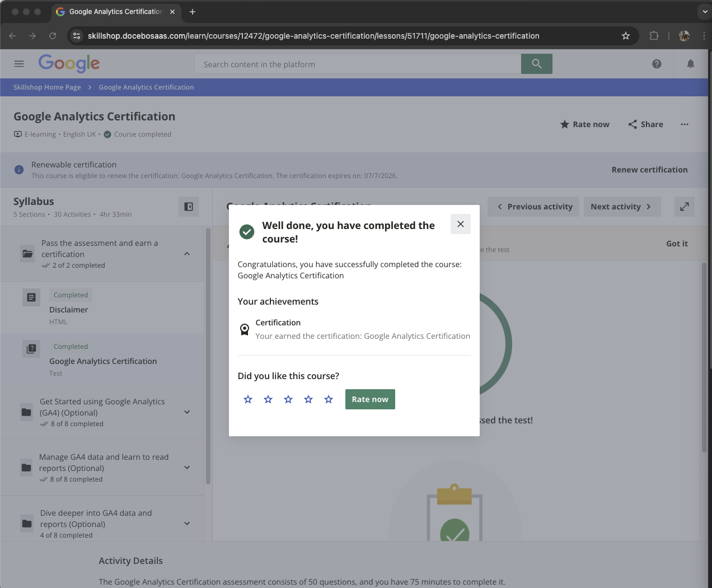This screenshot has height=588, width=712.
Task: Close the course completed dialog
Action: 461,224
